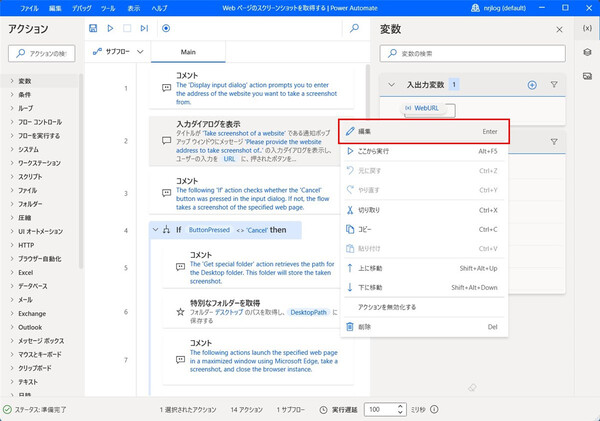This screenshot has width=600, height=421.
Task: Collapse the If ButtonPressed block
Action: tap(155, 229)
